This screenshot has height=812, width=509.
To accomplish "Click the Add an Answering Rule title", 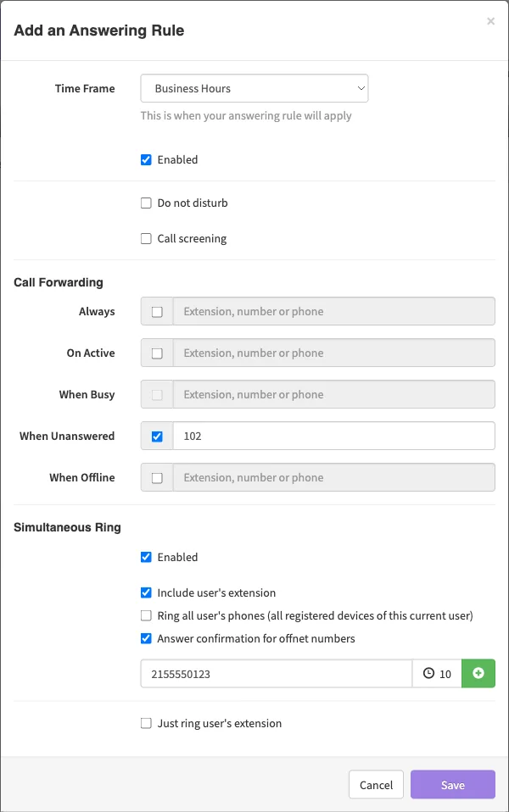I will 99,30.
